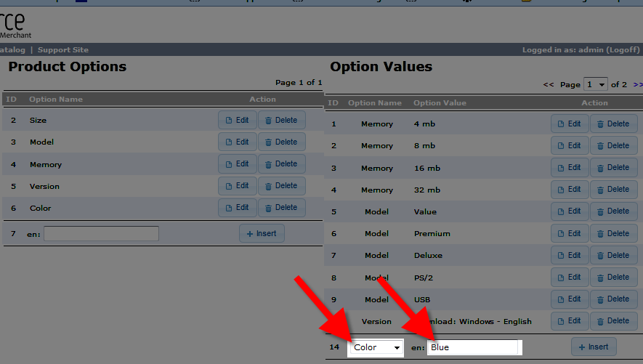
Task: Delete the USB model value
Action: (x=613, y=299)
